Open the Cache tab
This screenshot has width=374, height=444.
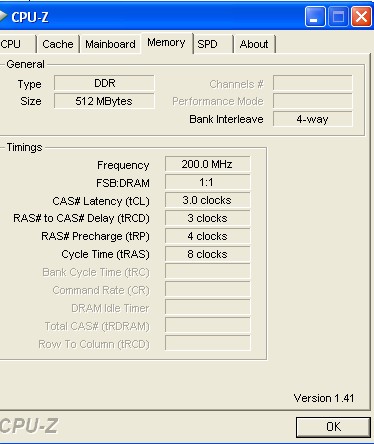point(58,44)
